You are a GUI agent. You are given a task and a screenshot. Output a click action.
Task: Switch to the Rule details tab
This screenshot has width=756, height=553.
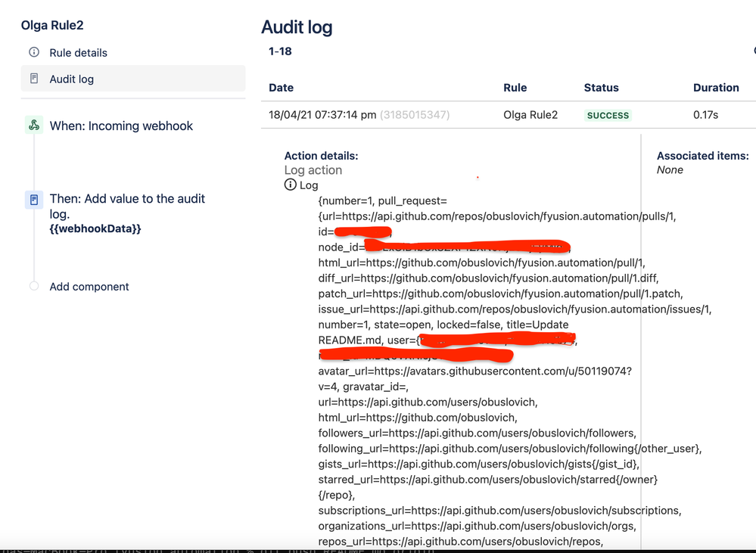[x=80, y=52]
